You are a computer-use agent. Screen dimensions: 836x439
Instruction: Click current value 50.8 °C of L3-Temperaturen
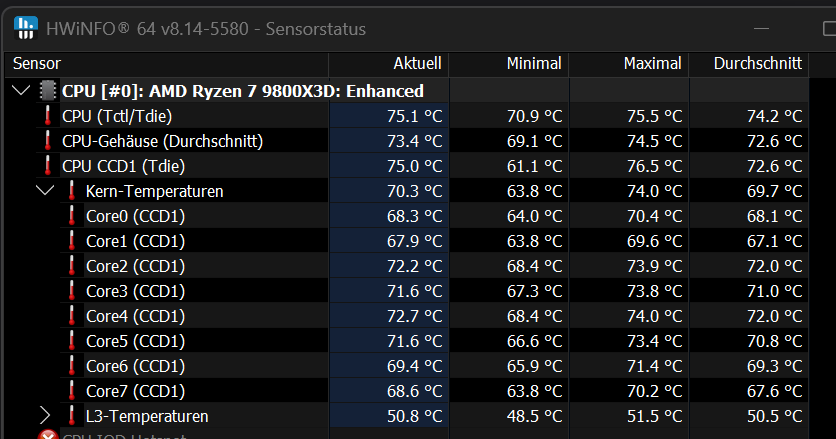point(415,417)
